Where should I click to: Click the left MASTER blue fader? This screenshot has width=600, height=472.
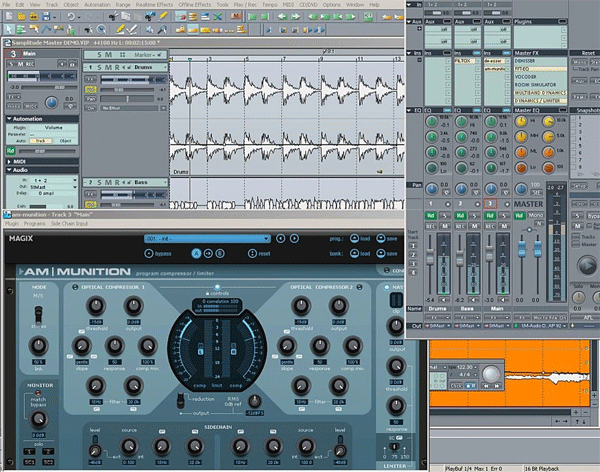coord(522,249)
